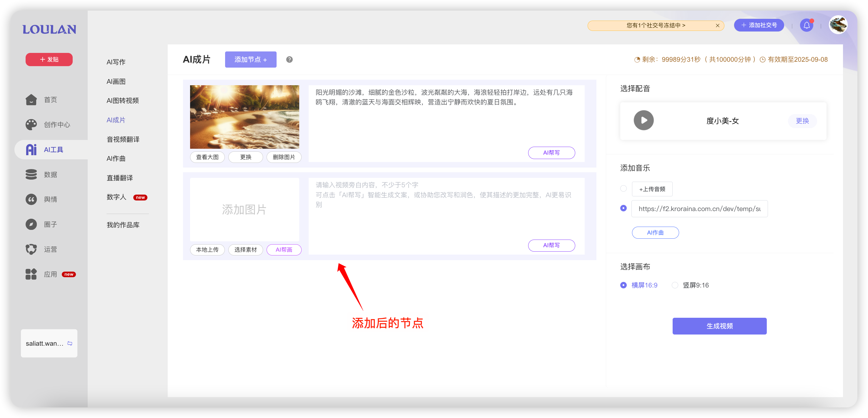The height and width of the screenshot is (418, 868).
Task: Play the 度小美-女 voice preview
Action: coord(643,121)
